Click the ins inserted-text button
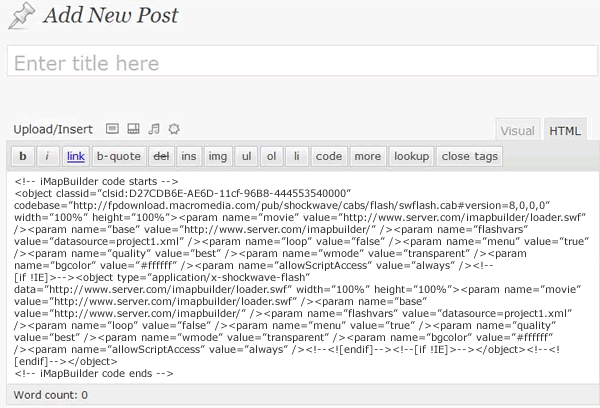 [189, 156]
